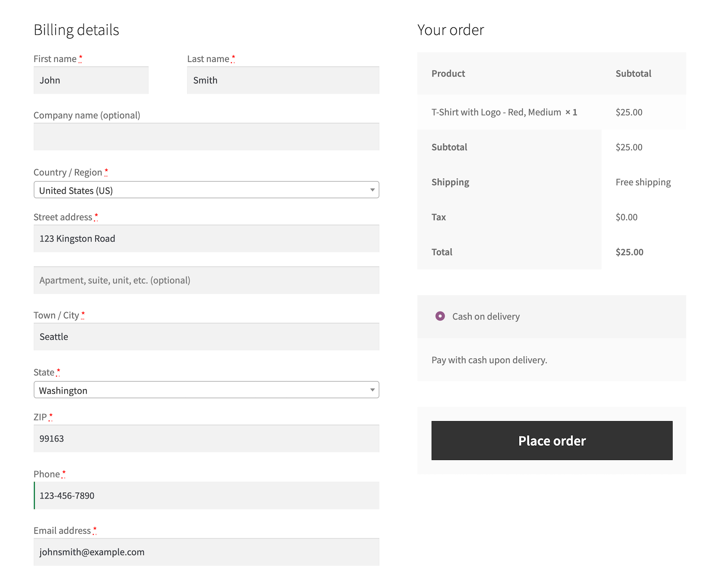Click the Email address label
The image size is (720, 588).
point(62,531)
